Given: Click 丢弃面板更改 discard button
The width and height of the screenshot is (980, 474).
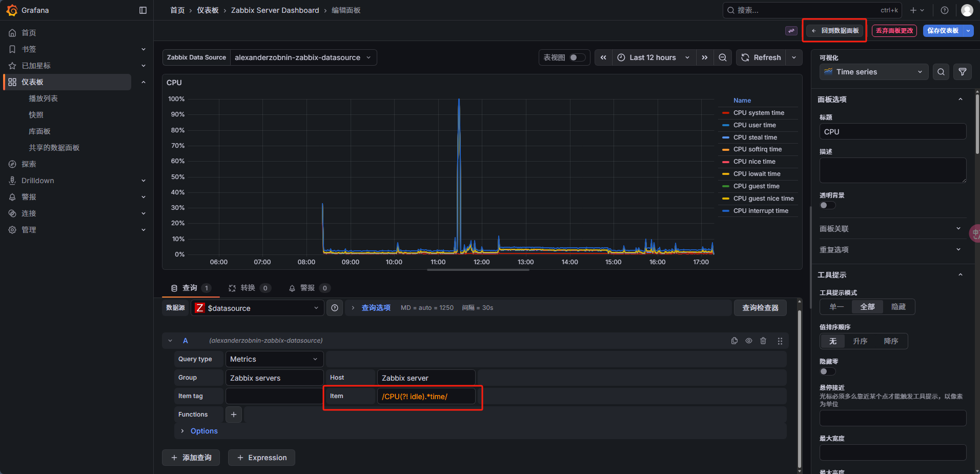Looking at the screenshot, I should pos(894,31).
